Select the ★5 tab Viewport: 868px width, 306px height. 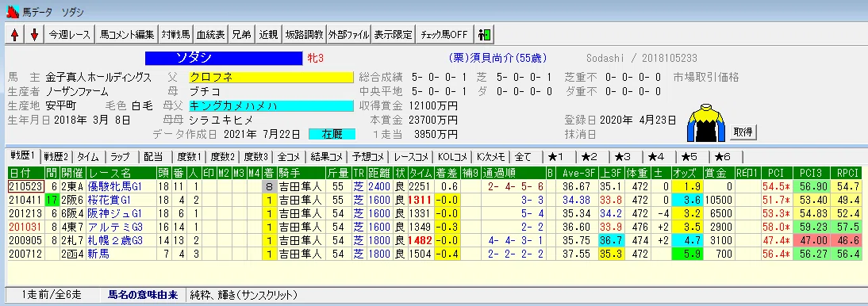(x=690, y=157)
